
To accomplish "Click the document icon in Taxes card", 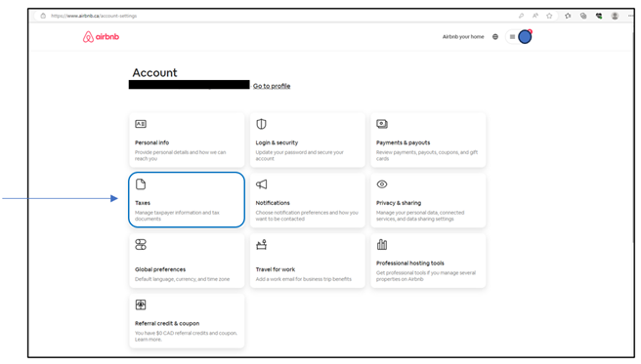I will pos(141,184).
